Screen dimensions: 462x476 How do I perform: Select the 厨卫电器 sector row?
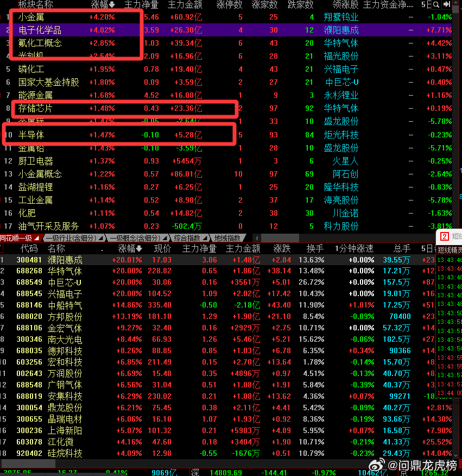[226, 161]
